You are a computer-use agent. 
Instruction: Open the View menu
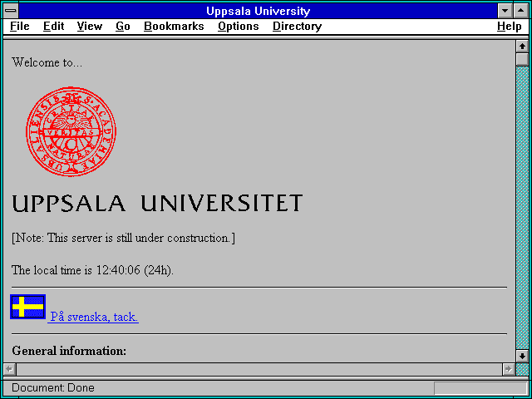90,27
